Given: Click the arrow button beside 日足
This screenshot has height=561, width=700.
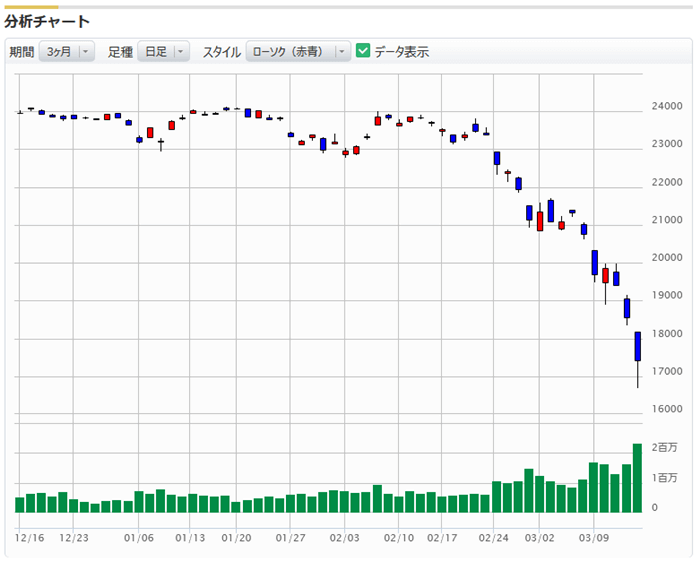Looking at the screenshot, I should (181, 52).
